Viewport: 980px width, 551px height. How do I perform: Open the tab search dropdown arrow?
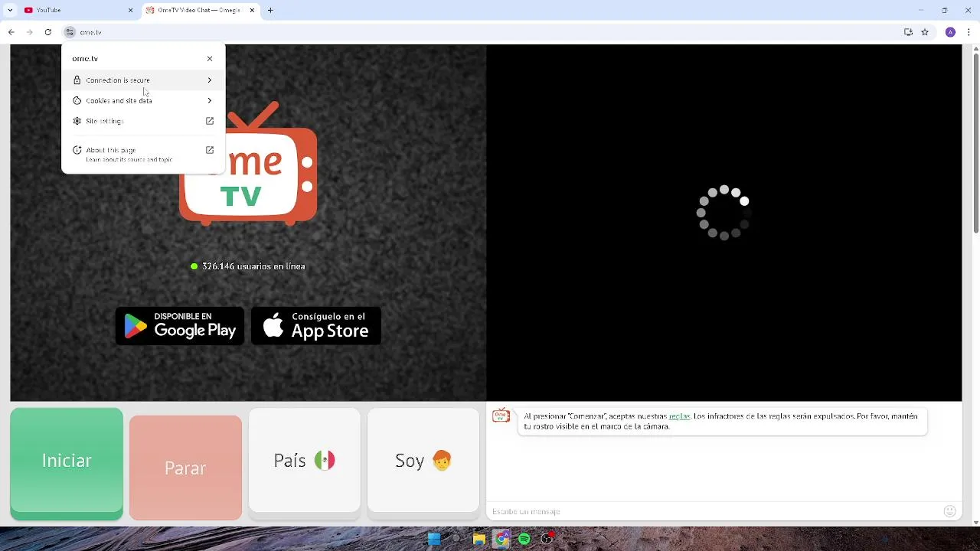click(10, 10)
